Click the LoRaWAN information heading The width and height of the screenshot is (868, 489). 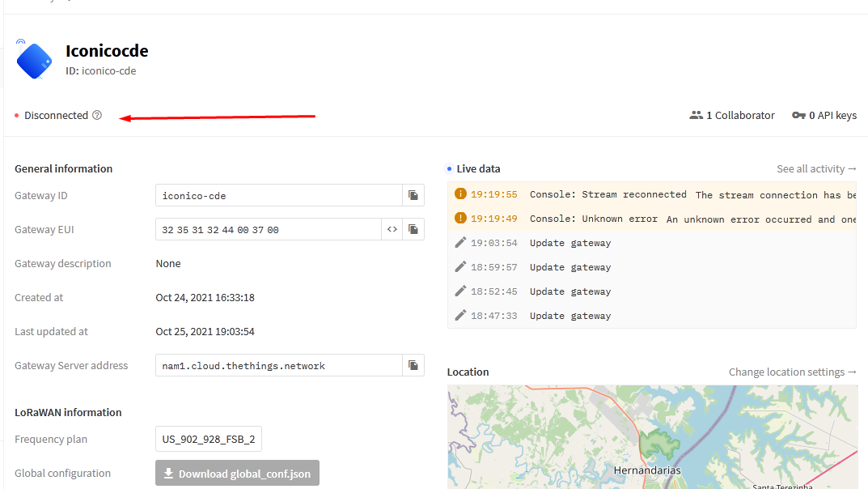click(68, 413)
